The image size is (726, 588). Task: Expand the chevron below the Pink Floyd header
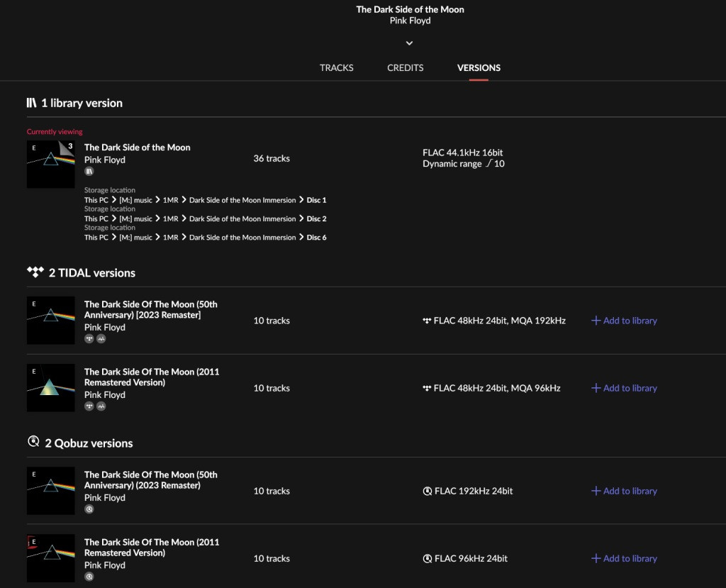[409, 43]
